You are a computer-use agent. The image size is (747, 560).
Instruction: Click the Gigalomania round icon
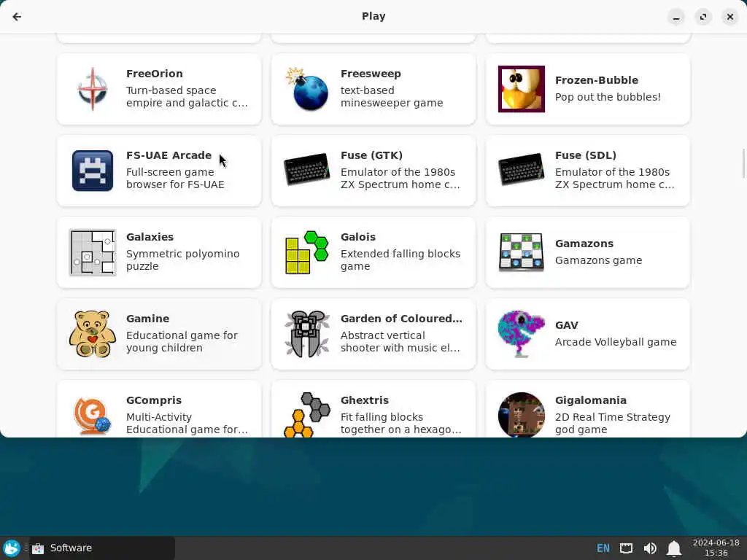(521, 414)
